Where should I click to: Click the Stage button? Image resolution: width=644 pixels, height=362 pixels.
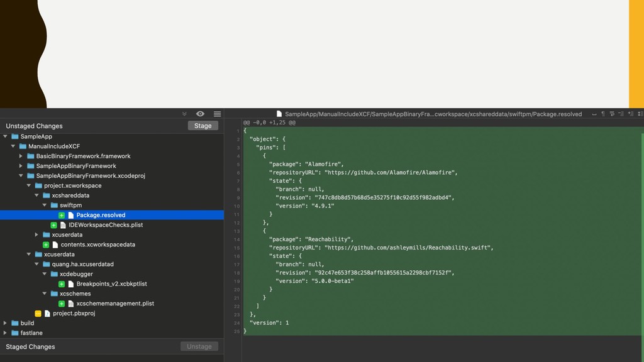pos(203,126)
